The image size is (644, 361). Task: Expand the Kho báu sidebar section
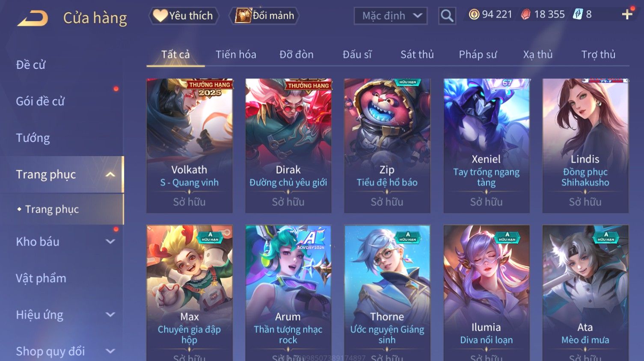(x=110, y=242)
